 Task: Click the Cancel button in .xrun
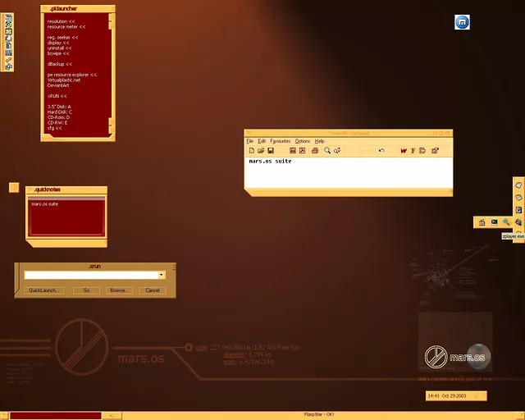tap(152, 290)
